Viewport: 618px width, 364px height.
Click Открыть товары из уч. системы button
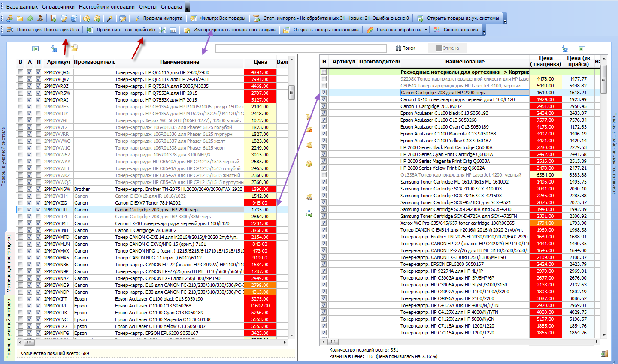458,18
